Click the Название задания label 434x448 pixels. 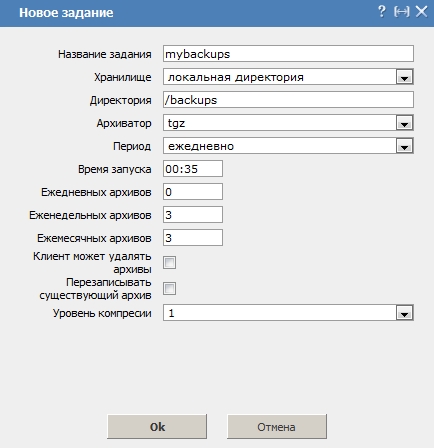pyautogui.click(x=105, y=54)
